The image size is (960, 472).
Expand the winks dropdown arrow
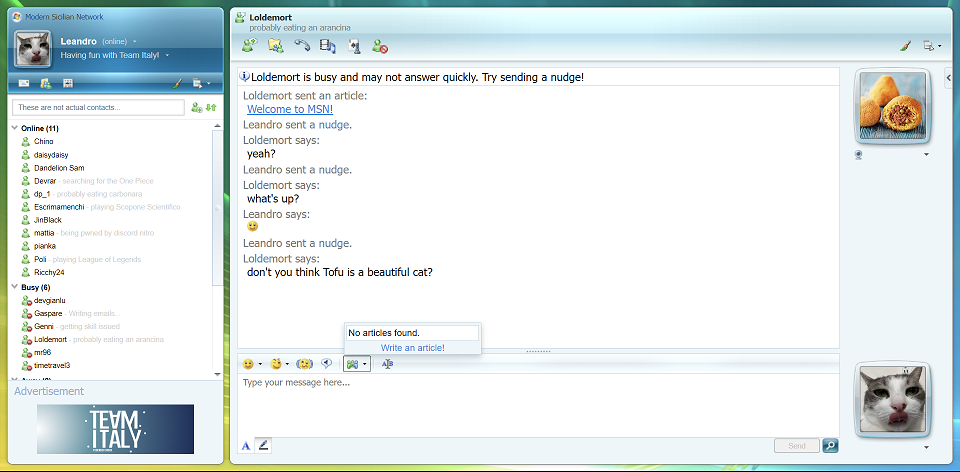pos(287,364)
